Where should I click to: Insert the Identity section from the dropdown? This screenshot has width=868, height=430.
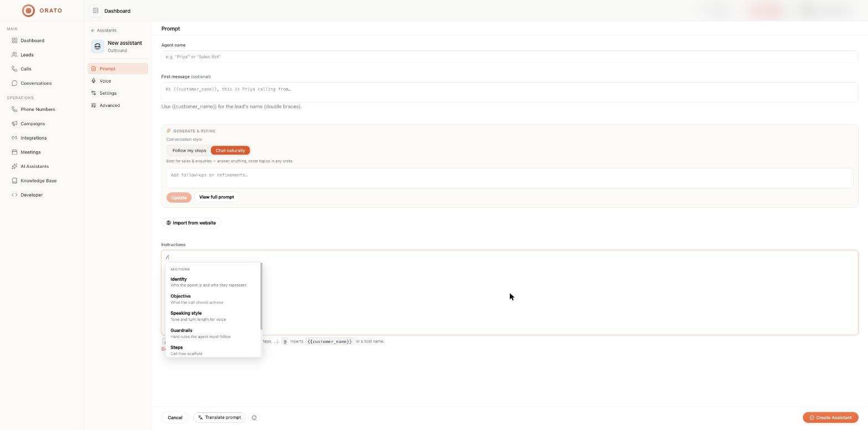pyautogui.click(x=213, y=282)
